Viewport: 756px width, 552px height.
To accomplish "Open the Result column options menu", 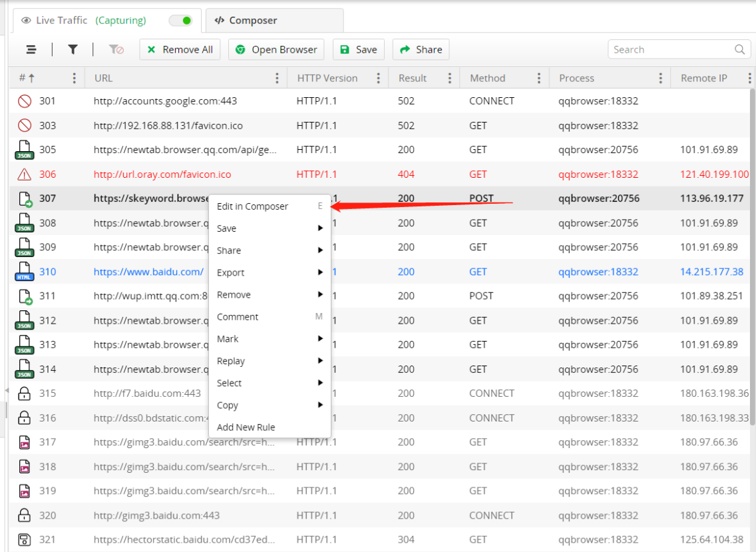I will (x=450, y=78).
